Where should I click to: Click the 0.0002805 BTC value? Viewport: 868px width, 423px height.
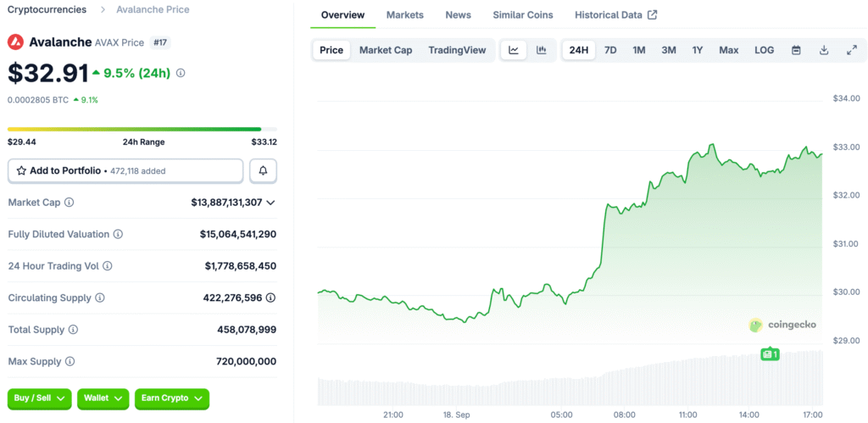pyautogui.click(x=38, y=100)
